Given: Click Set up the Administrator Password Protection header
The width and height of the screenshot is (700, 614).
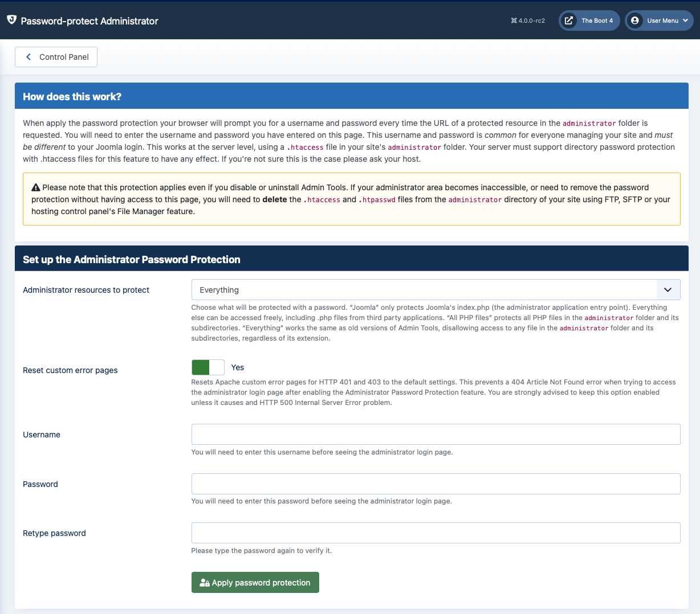Looking at the screenshot, I should (x=132, y=260).
